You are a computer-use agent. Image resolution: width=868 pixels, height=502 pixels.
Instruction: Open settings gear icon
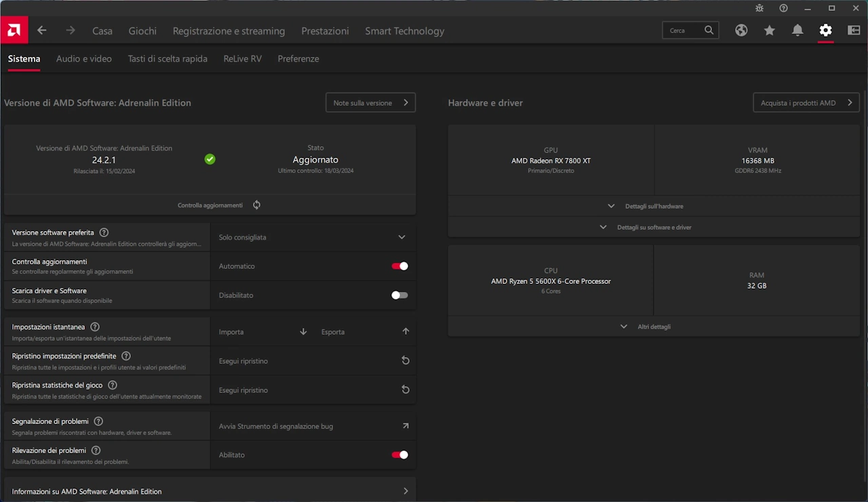coord(825,30)
